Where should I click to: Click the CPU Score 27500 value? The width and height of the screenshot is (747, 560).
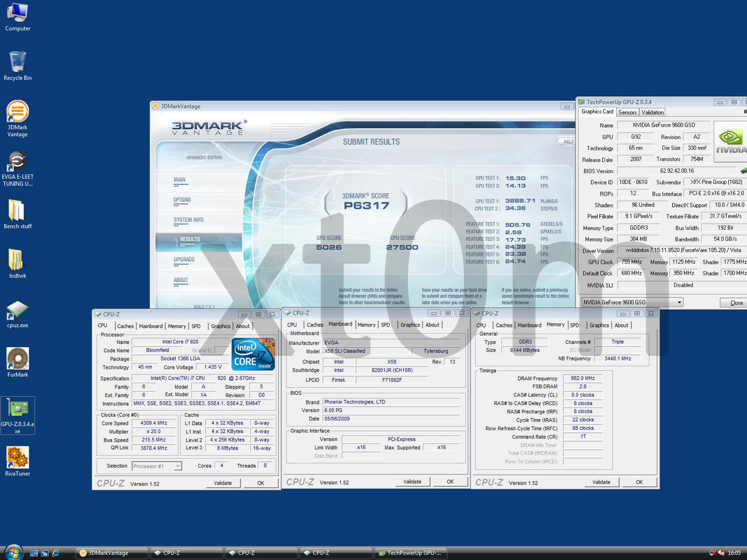pos(402,247)
